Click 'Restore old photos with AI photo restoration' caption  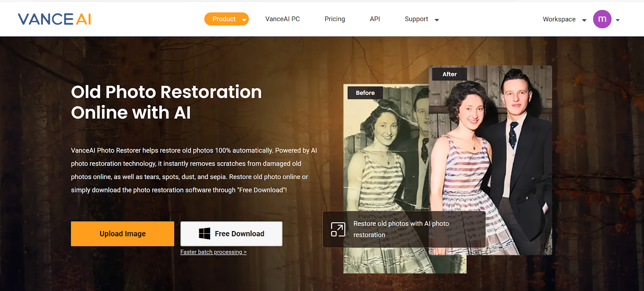point(401,229)
